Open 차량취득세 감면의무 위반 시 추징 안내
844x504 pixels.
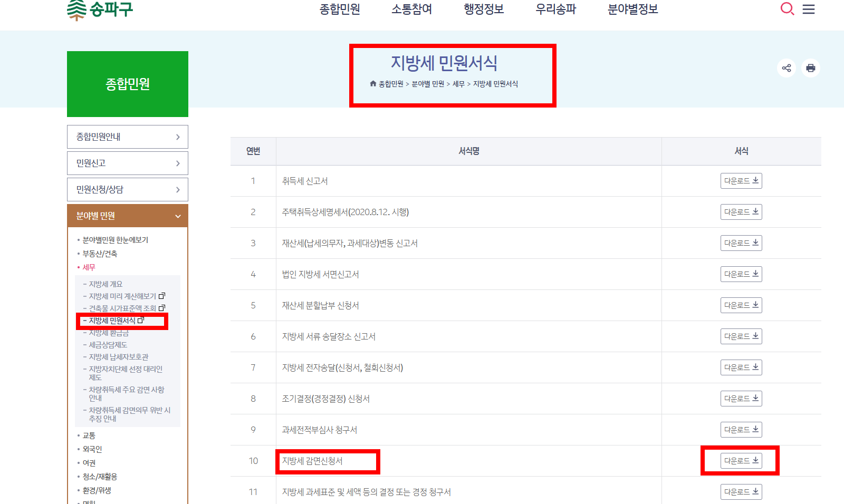coord(129,414)
